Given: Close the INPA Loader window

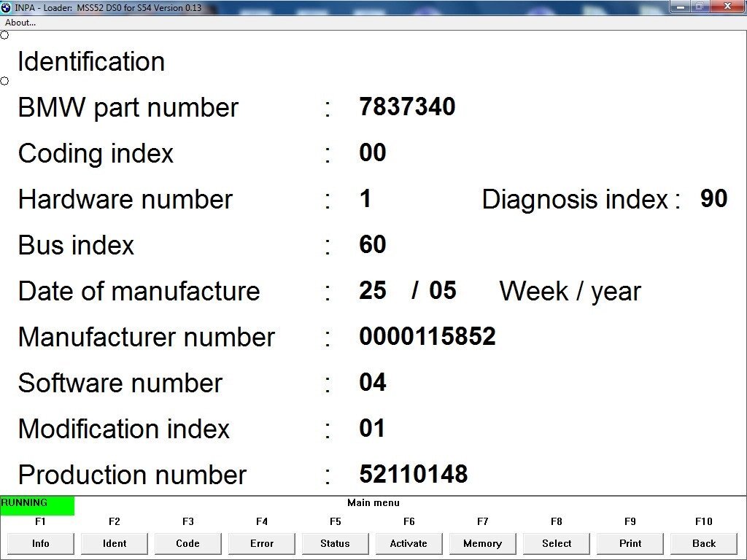Looking at the screenshot, I should (727, 7).
